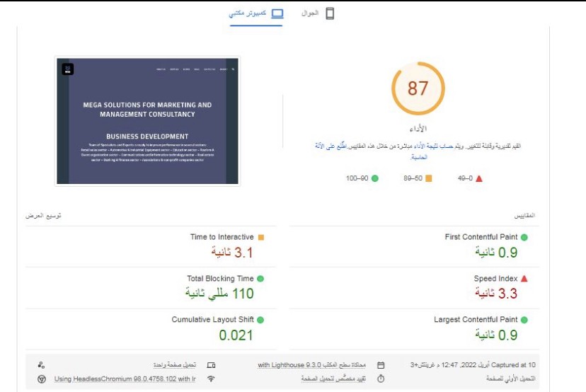This screenshot has height=392, width=586.
Task: Click the Lighthouse 9.3.0 emulation text
Action: tap(311, 364)
